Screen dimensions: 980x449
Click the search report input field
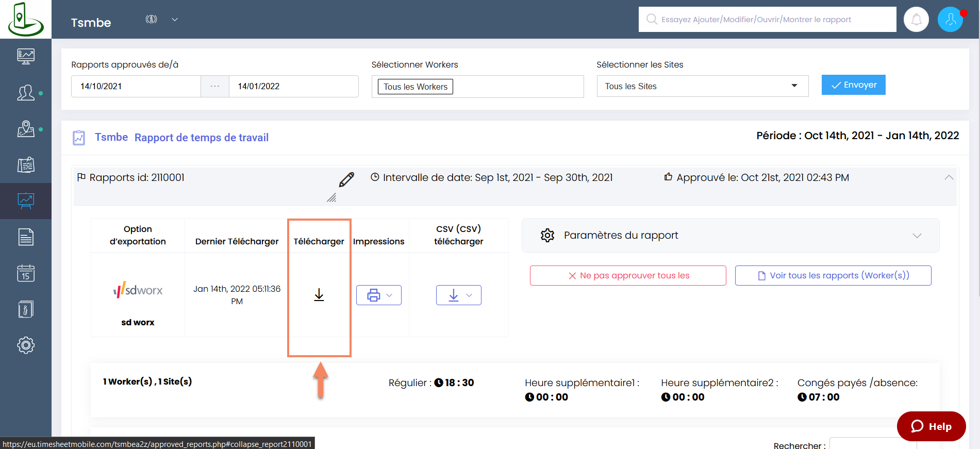(x=767, y=20)
